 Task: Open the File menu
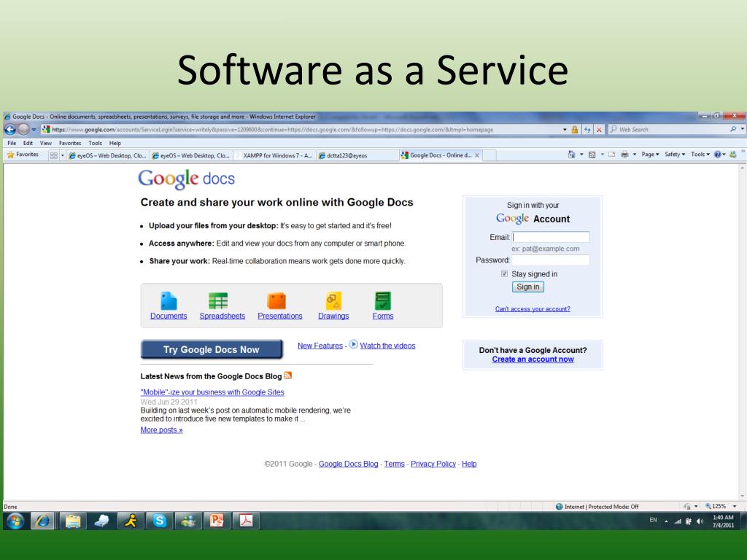pos(12,143)
